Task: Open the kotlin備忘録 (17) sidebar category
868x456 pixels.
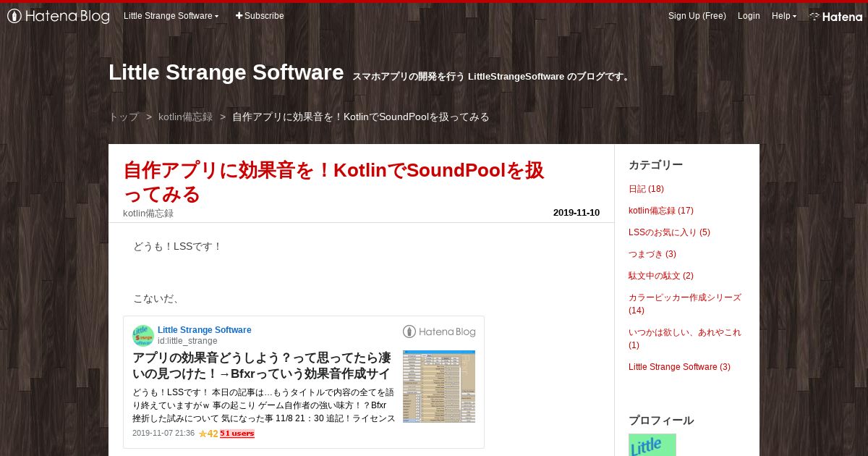Action: pos(661,211)
